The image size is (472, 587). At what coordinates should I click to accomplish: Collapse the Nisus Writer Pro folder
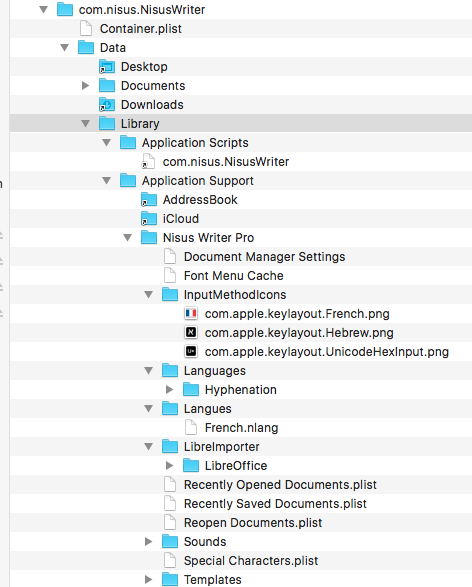click(x=128, y=238)
